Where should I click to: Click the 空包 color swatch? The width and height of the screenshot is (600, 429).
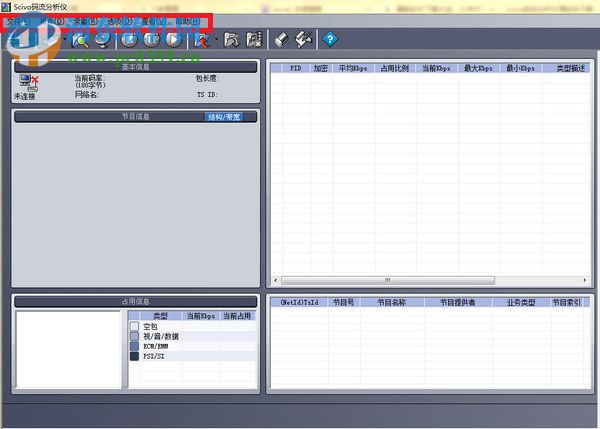pos(134,326)
